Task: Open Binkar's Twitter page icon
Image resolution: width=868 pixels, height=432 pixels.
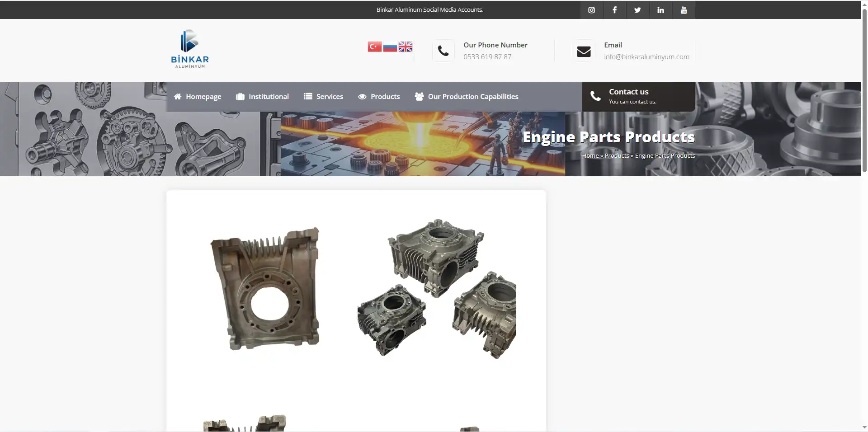Action: (637, 10)
